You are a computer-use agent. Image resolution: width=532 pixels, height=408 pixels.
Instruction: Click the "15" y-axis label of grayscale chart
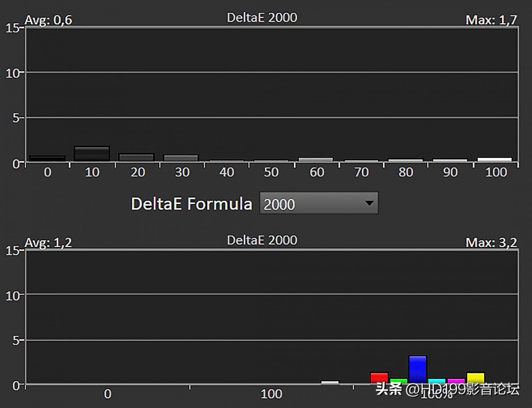coord(12,28)
